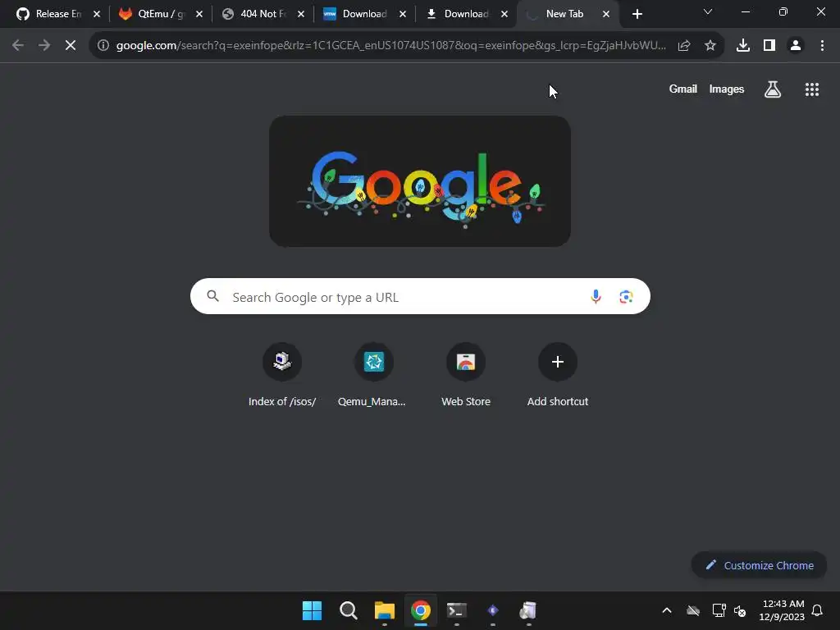Start voice search with microphone

[x=596, y=296]
